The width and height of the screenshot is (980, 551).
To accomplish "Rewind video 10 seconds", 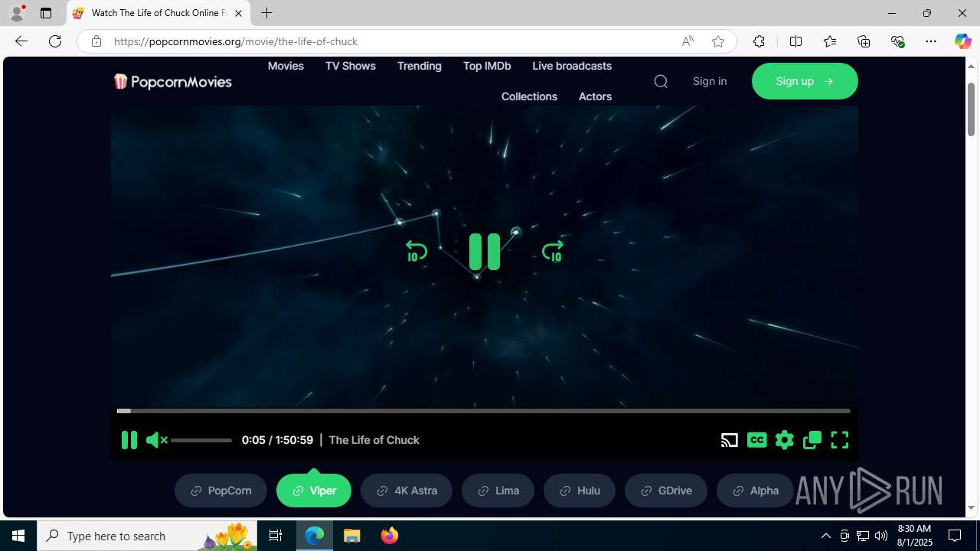I will tap(416, 251).
